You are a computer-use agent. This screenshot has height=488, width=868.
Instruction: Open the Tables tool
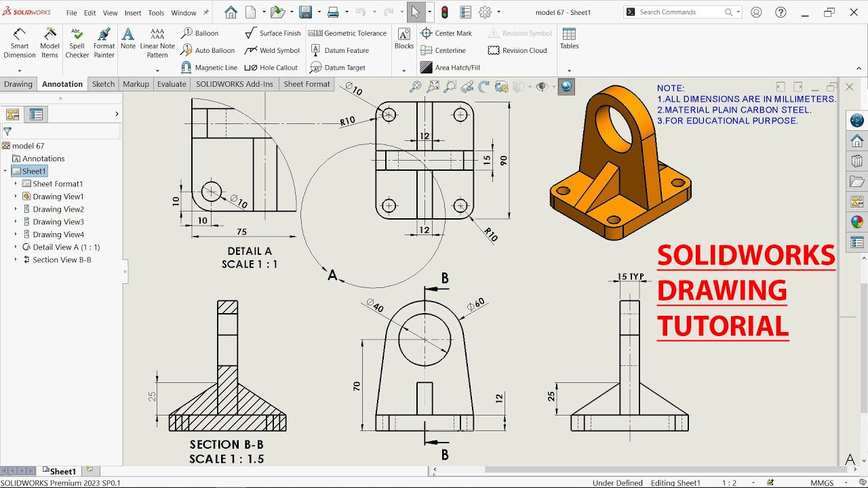(x=569, y=39)
